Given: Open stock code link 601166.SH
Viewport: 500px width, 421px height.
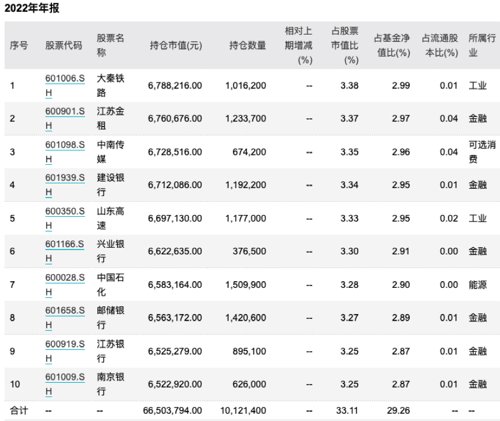Looking at the screenshot, I should (65, 251).
